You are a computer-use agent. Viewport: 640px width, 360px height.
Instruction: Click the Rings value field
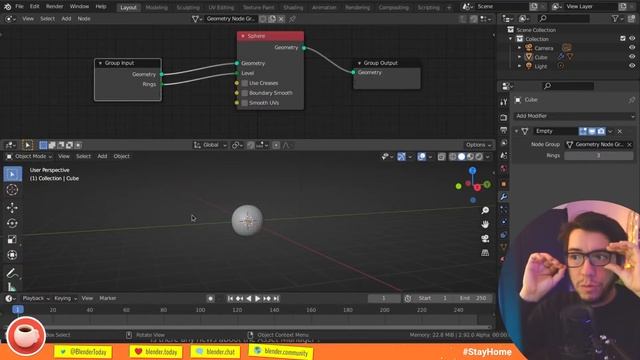click(598, 156)
